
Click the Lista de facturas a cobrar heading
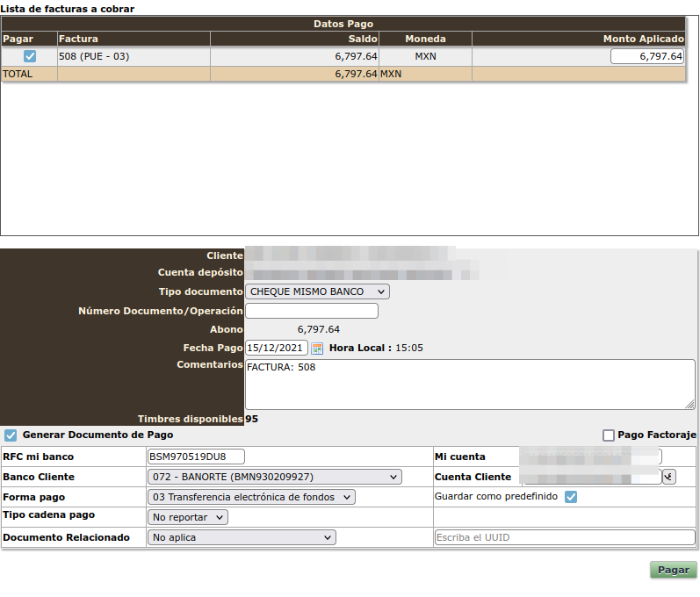point(68,9)
